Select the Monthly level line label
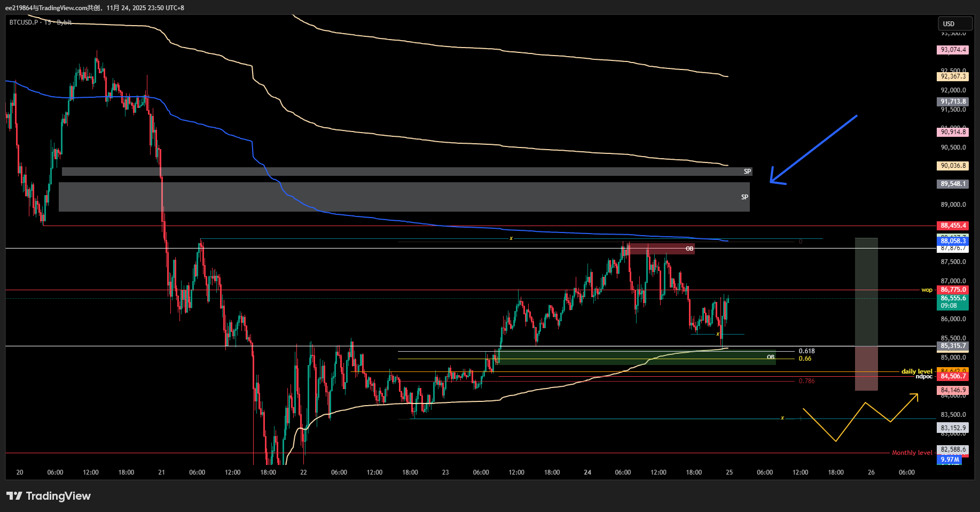The image size is (980, 512). tap(912, 453)
